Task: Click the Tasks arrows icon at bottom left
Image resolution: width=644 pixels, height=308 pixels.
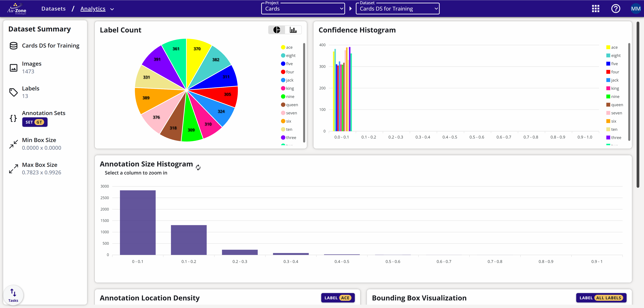Action: pos(13,293)
